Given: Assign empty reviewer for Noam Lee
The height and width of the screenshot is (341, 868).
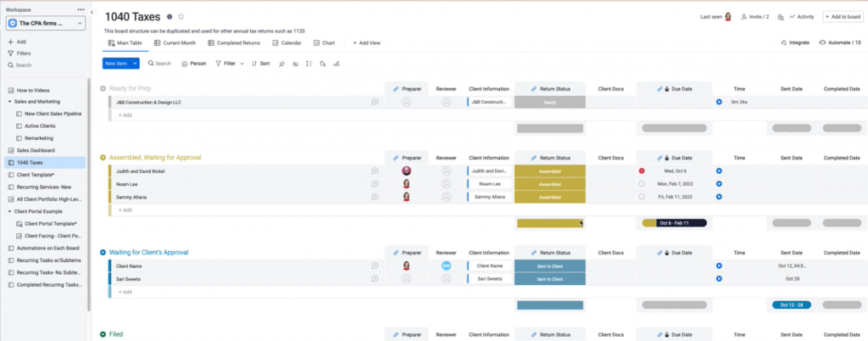Looking at the screenshot, I should coord(446,184).
